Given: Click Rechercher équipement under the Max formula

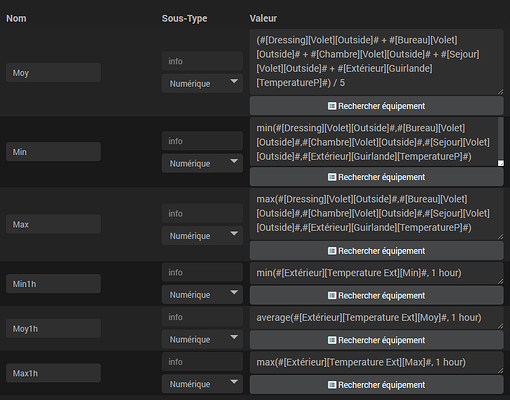Looking at the screenshot, I should 376,251.
